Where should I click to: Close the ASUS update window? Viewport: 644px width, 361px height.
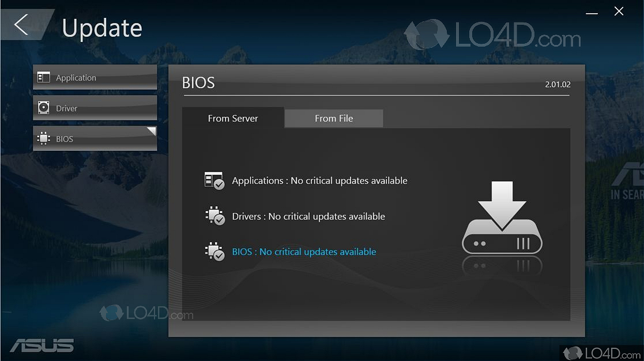click(619, 12)
